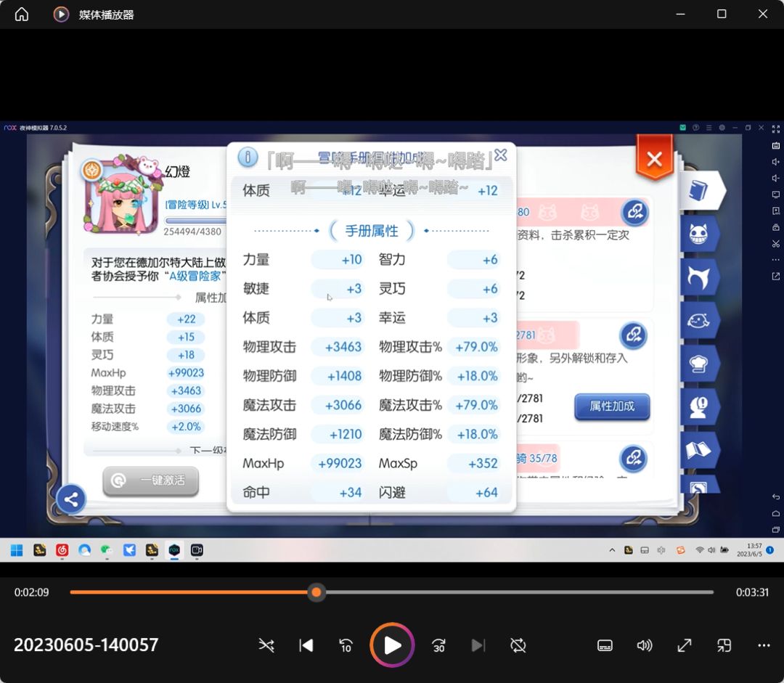
Task: Switch the player to full screen
Action: [684, 645]
